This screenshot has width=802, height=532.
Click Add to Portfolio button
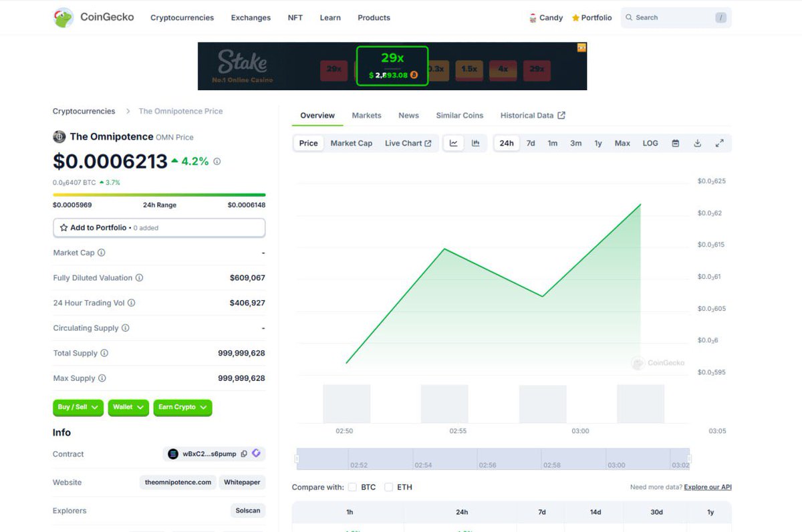coord(159,228)
